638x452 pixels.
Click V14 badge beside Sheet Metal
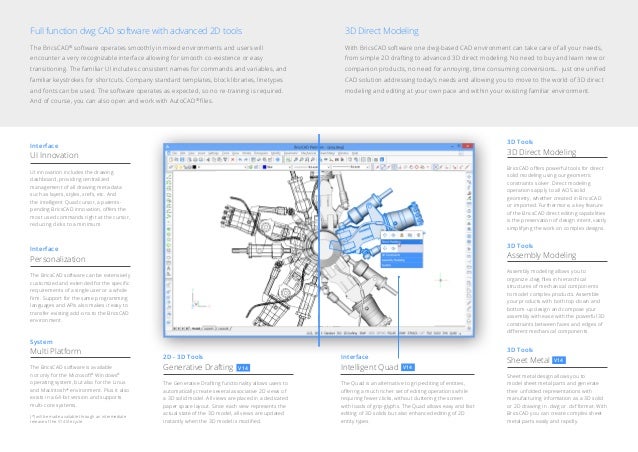559,360
